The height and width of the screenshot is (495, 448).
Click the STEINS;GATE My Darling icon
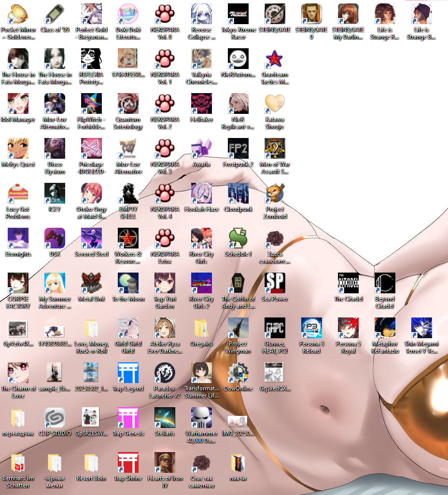tap(348, 14)
